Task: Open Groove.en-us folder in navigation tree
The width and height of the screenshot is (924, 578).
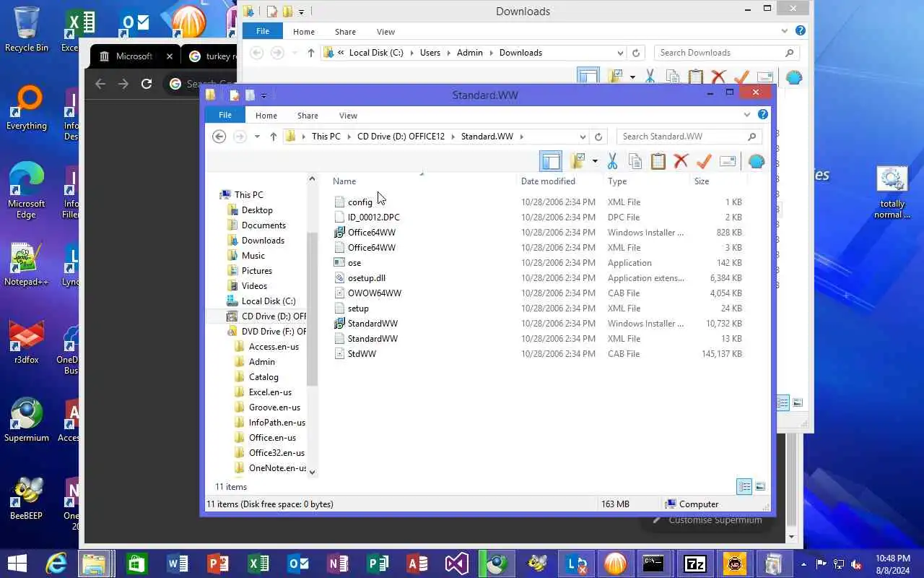Action: (274, 407)
